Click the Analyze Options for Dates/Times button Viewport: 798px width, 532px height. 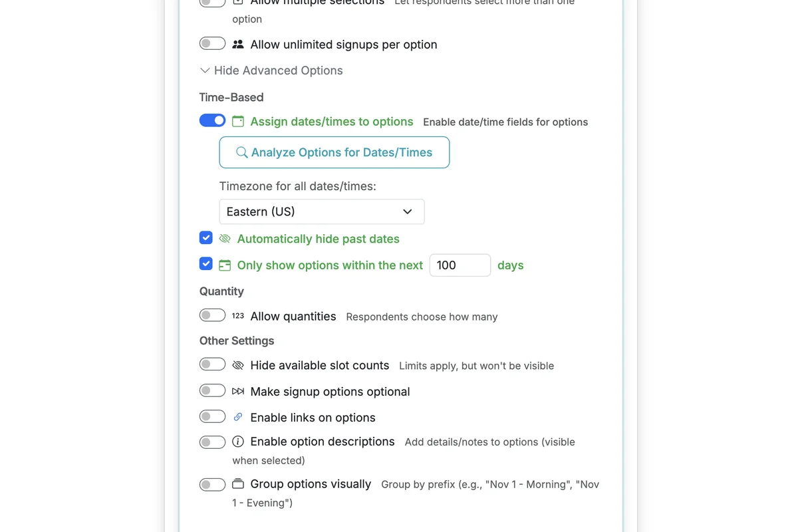coord(334,152)
